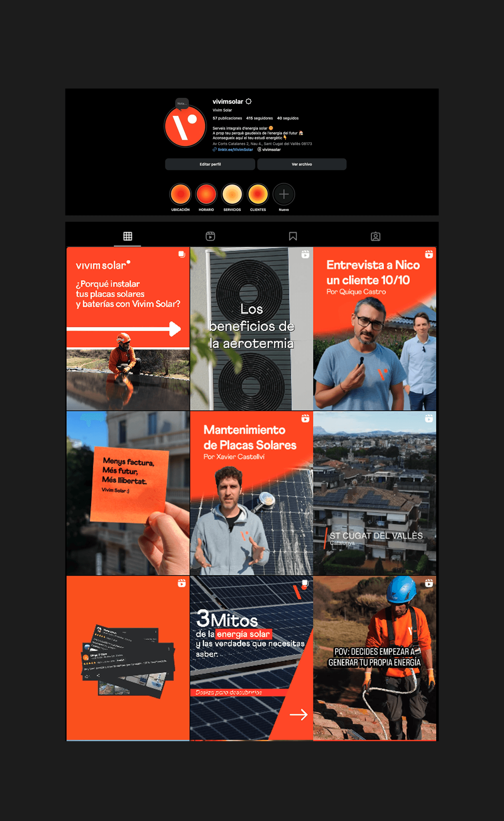
Task: Select the 'Serveis integrals d'energia solar' bio line
Action: click(240, 128)
